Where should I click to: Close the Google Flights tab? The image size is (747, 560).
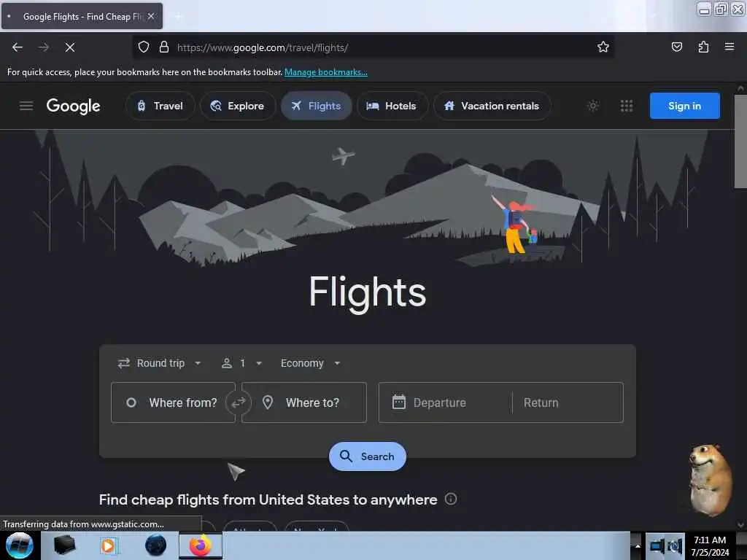tap(151, 16)
